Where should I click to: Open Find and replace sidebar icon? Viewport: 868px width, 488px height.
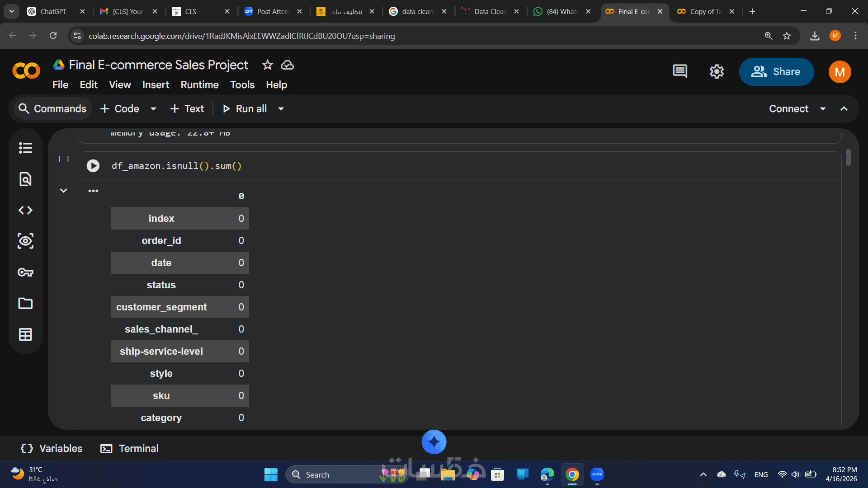(25, 179)
